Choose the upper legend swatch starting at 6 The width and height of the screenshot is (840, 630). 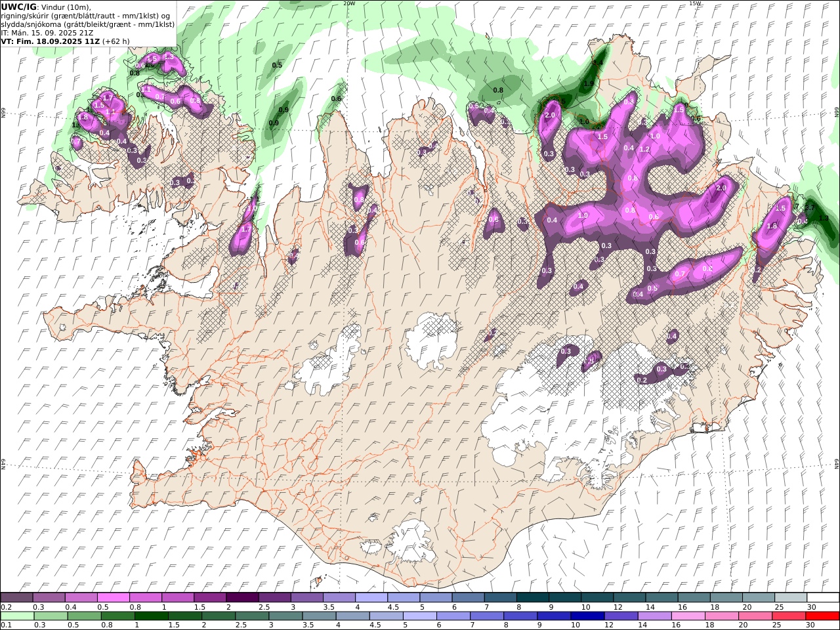tap(468, 597)
